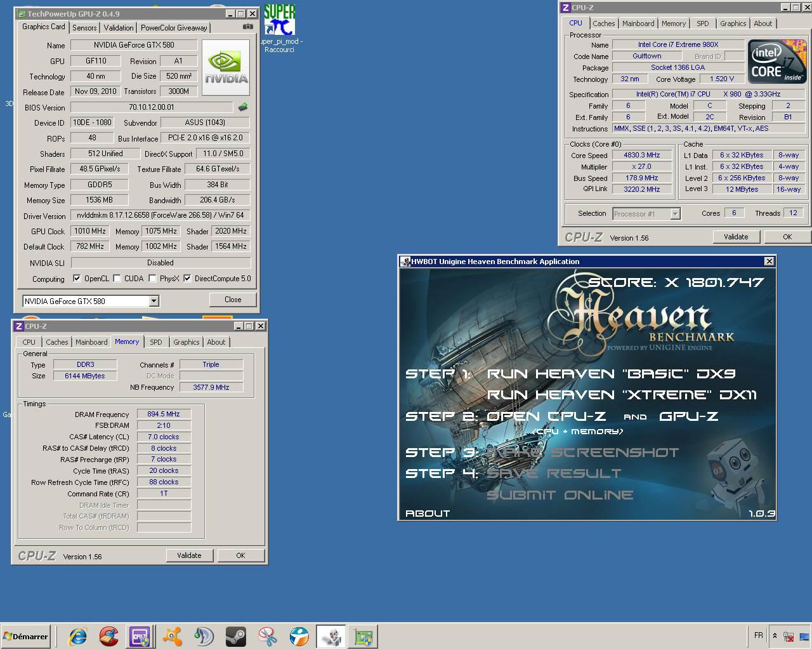
Task: Click ABOUT in the Heaven benchmark window
Action: pos(428,513)
